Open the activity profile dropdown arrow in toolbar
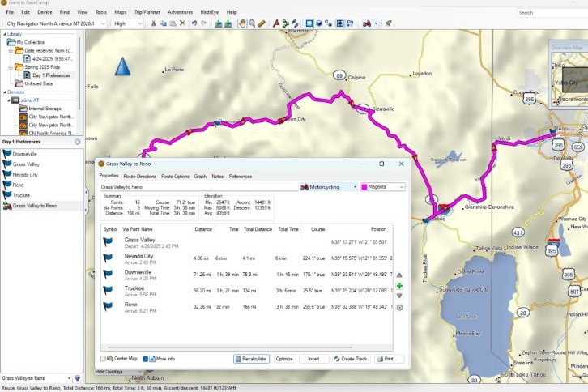The height and width of the screenshot is (392, 588). point(376,23)
